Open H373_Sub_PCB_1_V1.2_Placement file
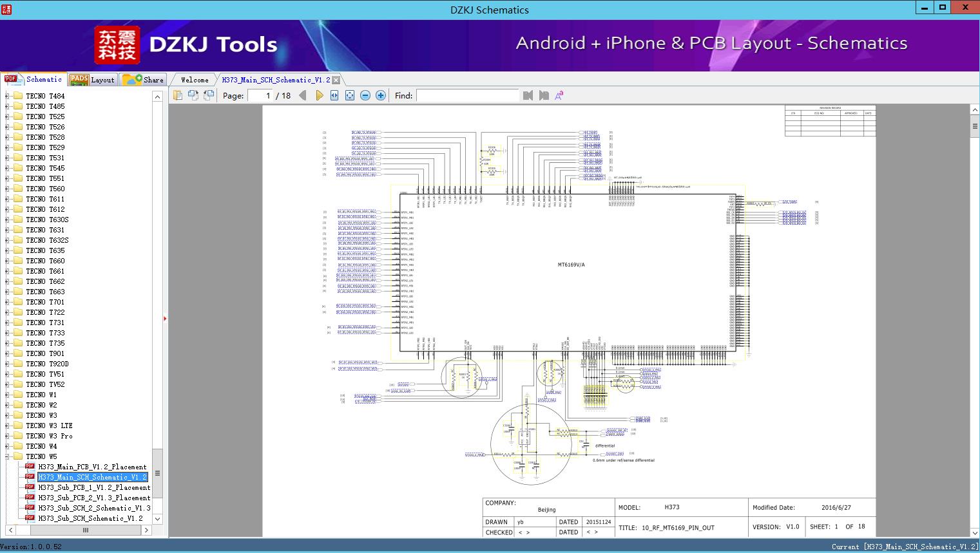 point(94,487)
